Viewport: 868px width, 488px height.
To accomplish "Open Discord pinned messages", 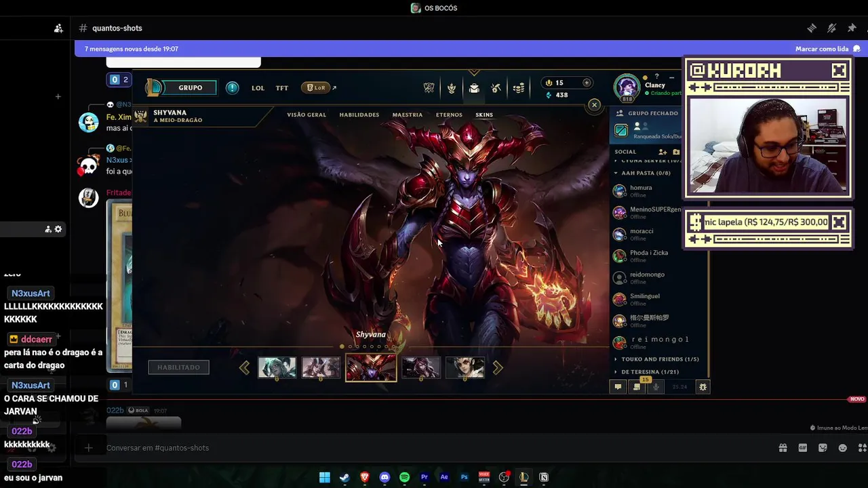I will tap(852, 28).
